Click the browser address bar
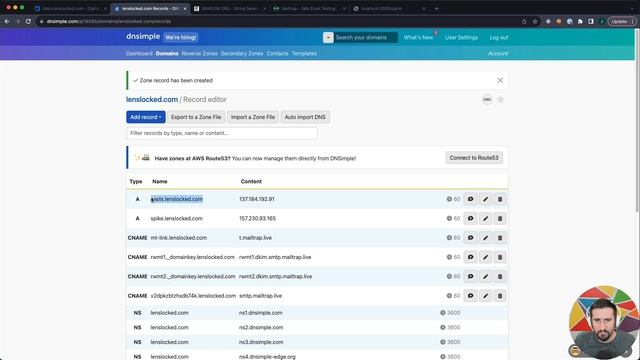The image size is (640, 360). click(278, 21)
